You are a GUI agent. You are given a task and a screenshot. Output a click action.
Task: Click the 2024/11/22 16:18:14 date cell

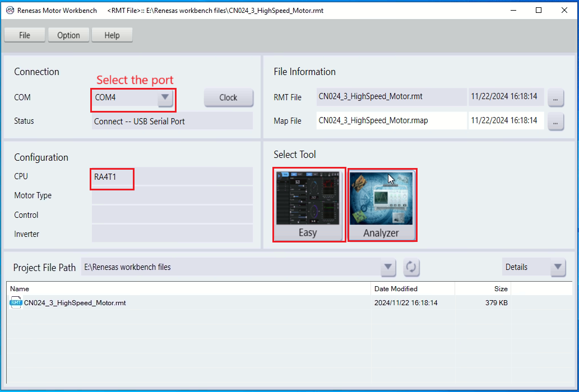click(406, 303)
